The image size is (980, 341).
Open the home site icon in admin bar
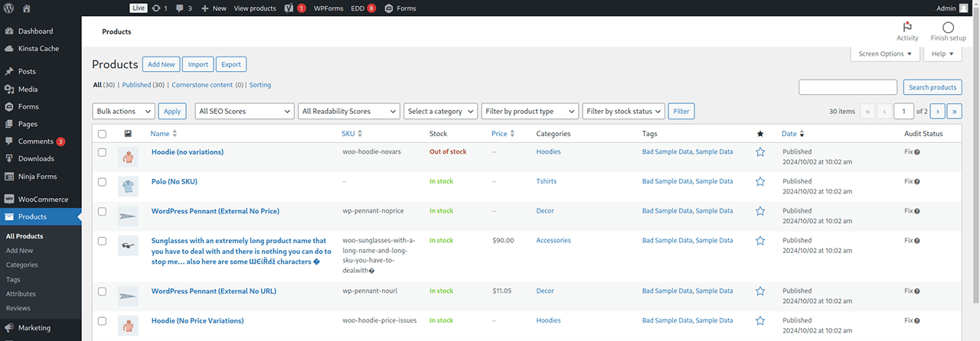27,8
